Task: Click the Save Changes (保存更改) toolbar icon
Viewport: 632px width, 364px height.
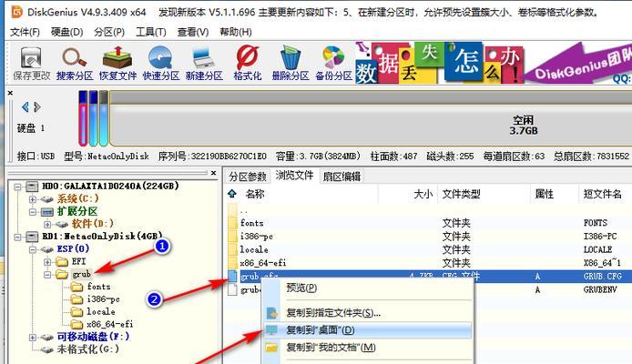Action: click(x=32, y=64)
